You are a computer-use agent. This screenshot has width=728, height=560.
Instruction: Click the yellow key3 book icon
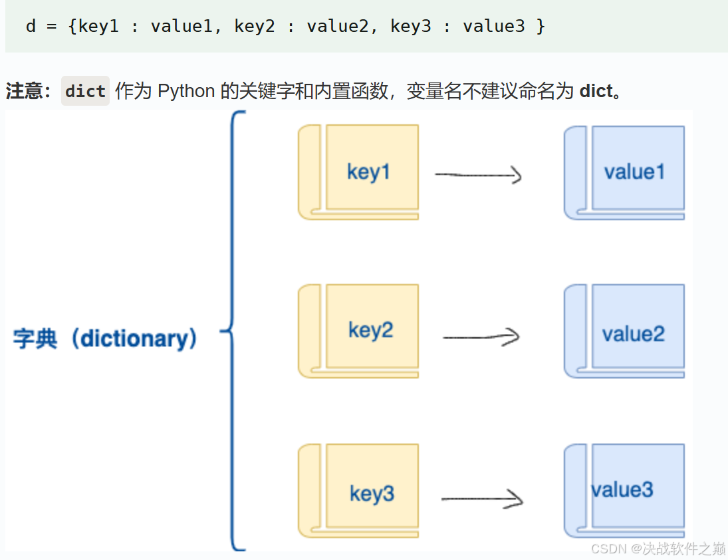358,491
